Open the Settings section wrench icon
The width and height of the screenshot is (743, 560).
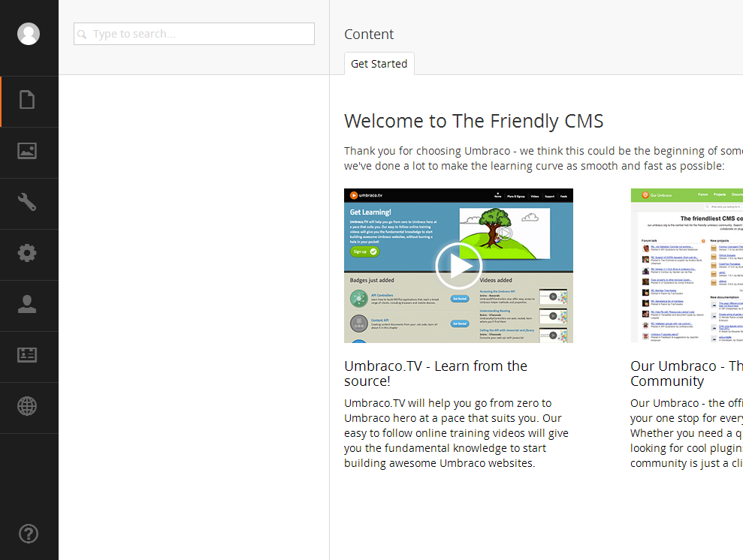(x=27, y=202)
